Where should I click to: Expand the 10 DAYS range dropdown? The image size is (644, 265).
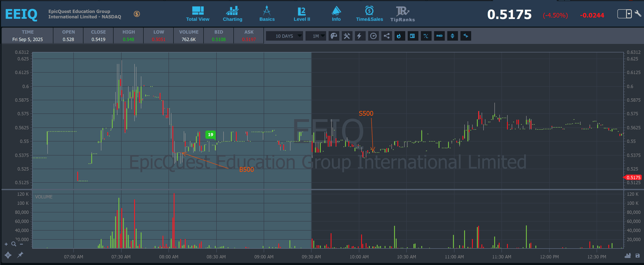pyautogui.click(x=285, y=36)
